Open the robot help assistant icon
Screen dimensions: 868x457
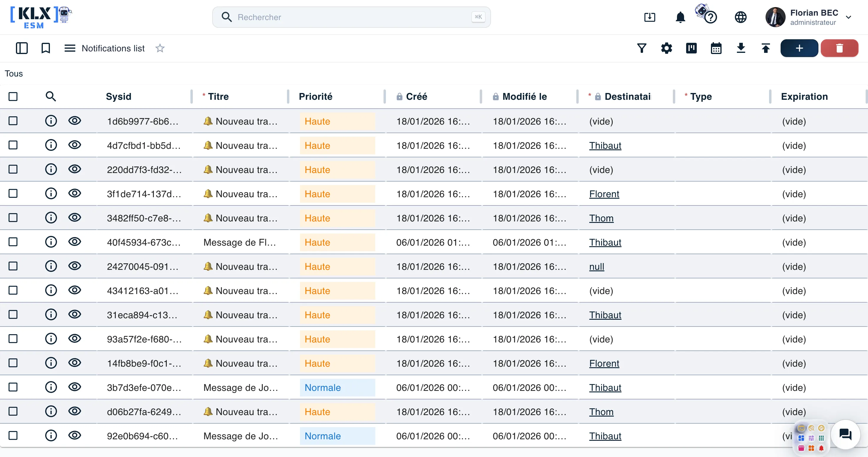[x=706, y=14]
